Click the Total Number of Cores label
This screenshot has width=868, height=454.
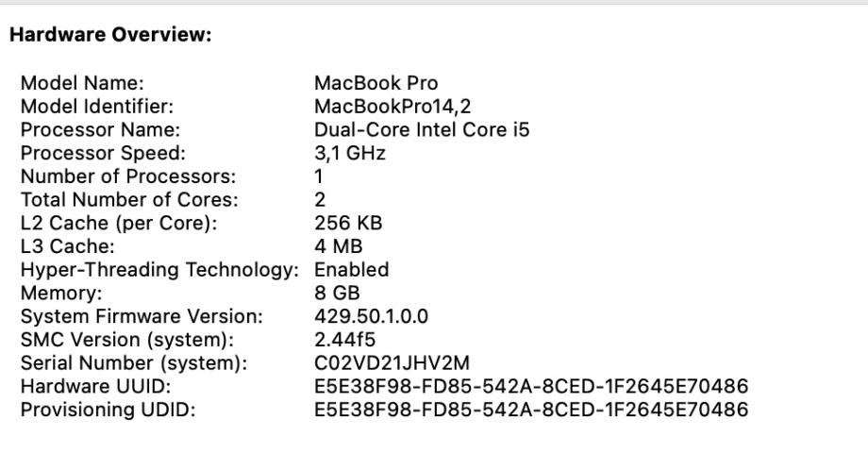click(x=115, y=199)
